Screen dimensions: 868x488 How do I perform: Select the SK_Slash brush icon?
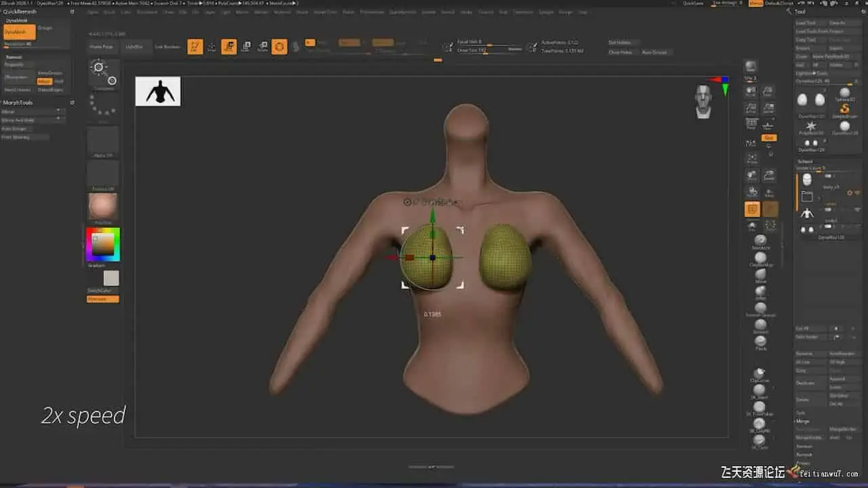(x=759, y=390)
